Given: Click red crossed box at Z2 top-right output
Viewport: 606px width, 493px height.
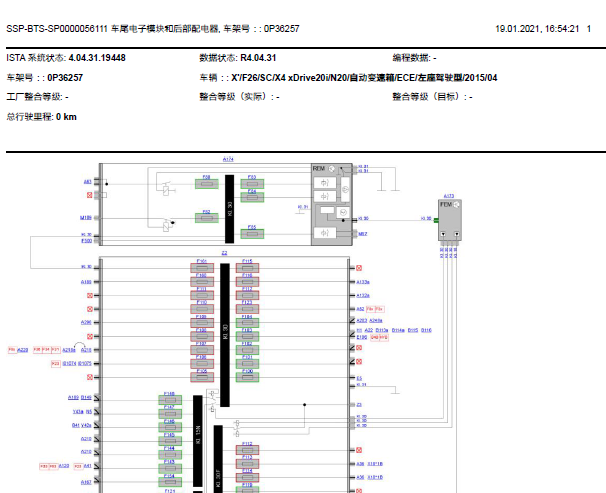Looking at the screenshot, I should 359,268.
